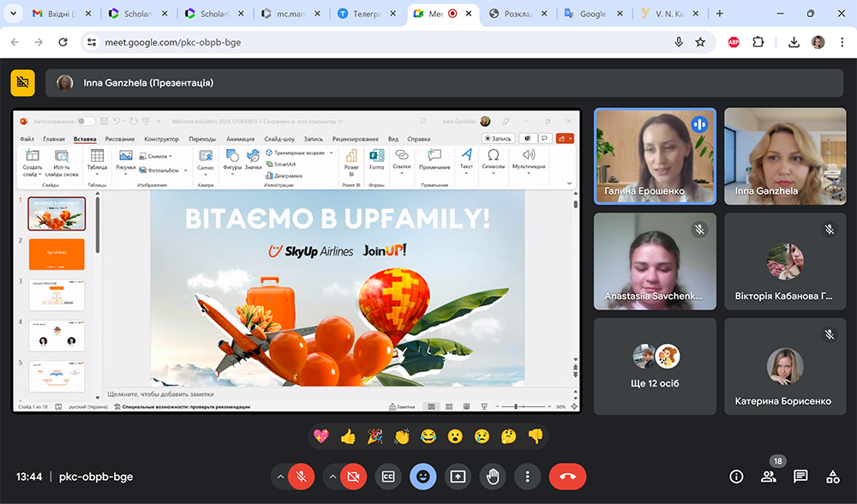Raise hand in the meeting
This screenshot has width=857, height=504.
click(492, 477)
